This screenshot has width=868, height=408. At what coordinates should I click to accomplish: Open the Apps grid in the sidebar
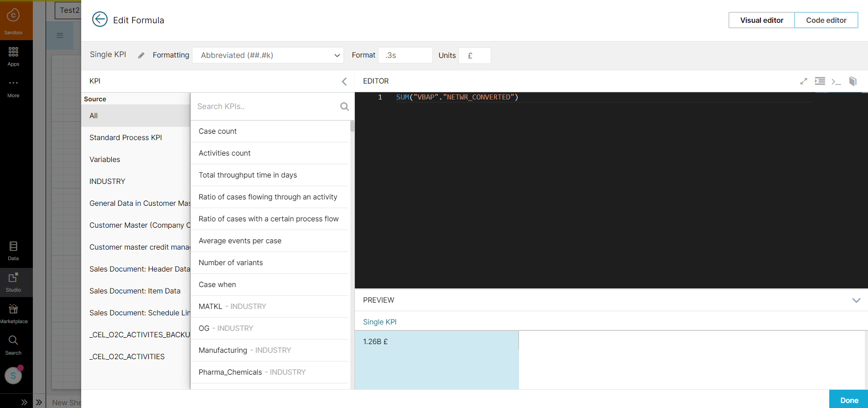point(13,56)
